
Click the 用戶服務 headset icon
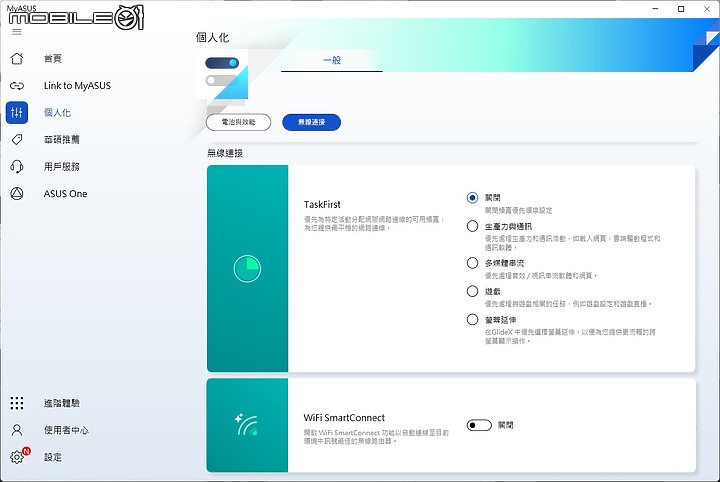17,166
